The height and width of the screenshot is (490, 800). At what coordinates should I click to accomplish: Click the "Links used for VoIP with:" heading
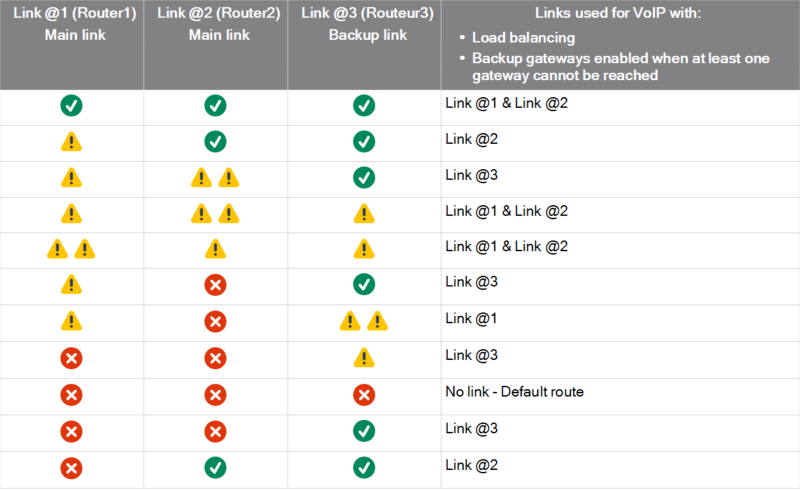point(619,13)
